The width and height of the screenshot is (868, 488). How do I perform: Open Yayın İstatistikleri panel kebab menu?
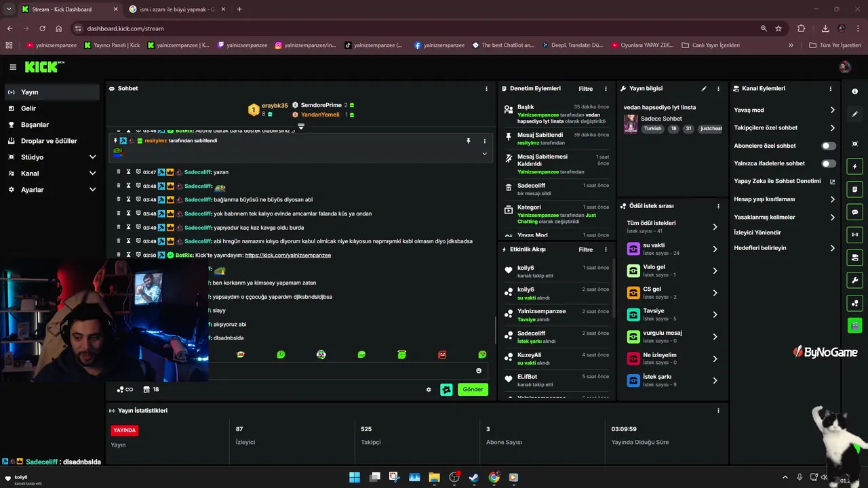pyautogui.click(x=718, y=411)
